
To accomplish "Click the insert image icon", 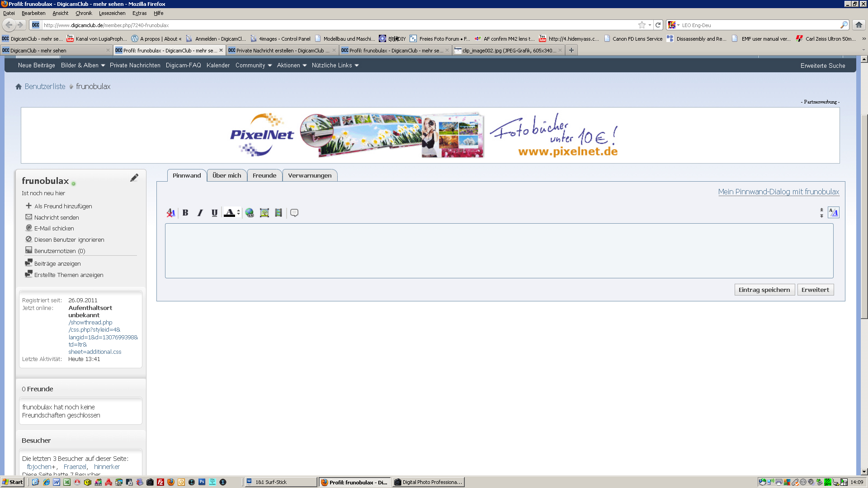I will [264, 213].
